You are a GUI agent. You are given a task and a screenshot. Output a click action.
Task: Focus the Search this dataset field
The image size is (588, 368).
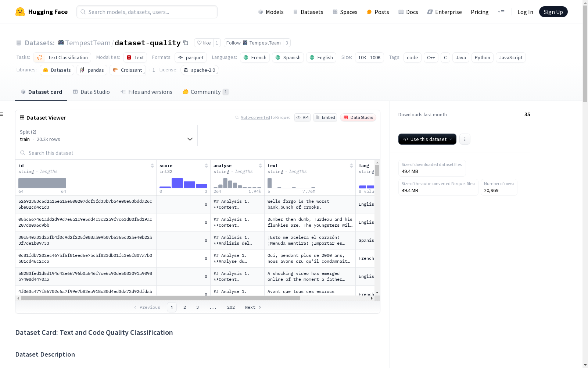[198, 153]
